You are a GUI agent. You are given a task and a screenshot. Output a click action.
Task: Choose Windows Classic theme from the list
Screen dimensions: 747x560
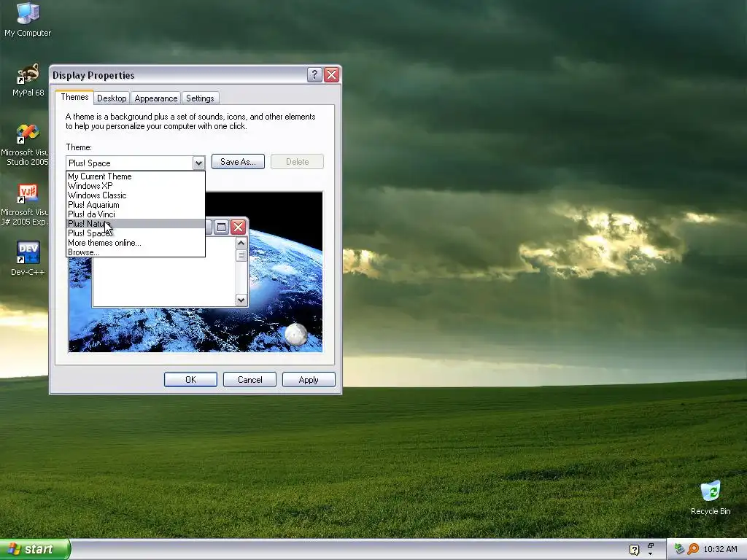pos(135,195)
